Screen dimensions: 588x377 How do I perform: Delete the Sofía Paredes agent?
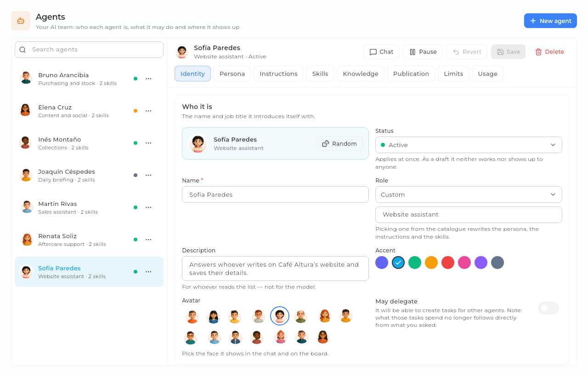[549, 52]
